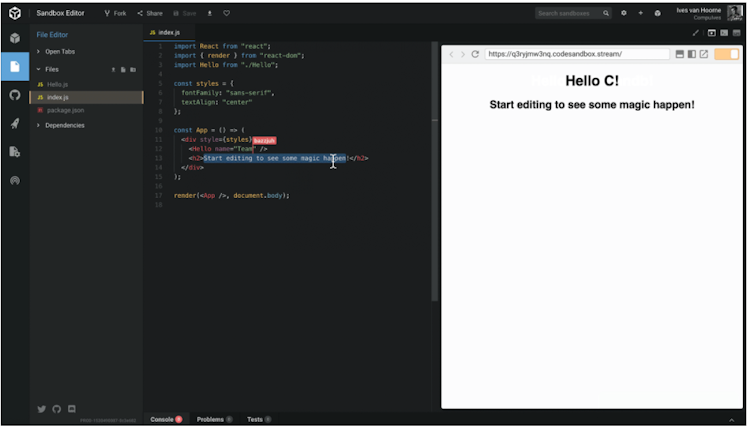
Task: Dock the preview to side icon
Action: 692,55
